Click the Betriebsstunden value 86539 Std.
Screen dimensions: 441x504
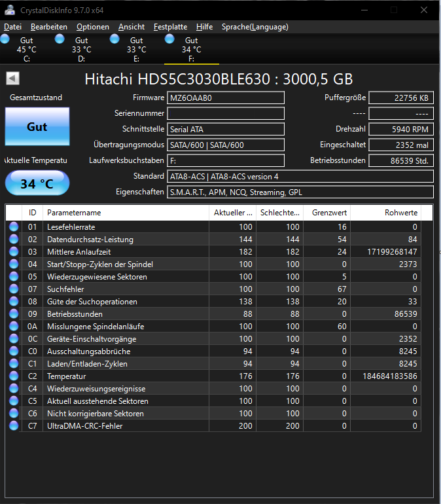[401, 161]
